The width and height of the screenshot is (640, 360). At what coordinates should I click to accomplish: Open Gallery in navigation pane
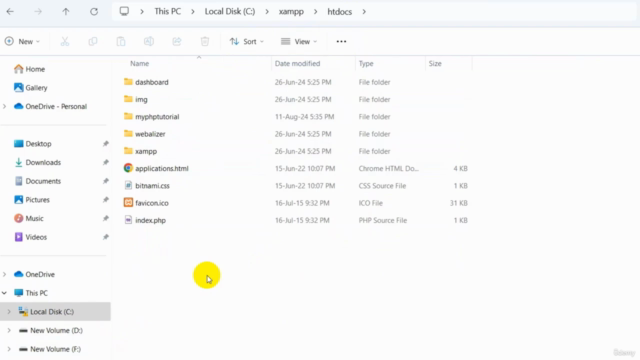click(x=36, y=87)
